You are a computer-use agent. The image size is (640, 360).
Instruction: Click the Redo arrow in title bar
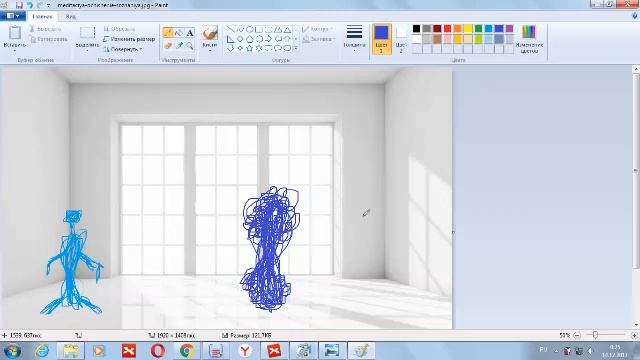click(40, 5)
